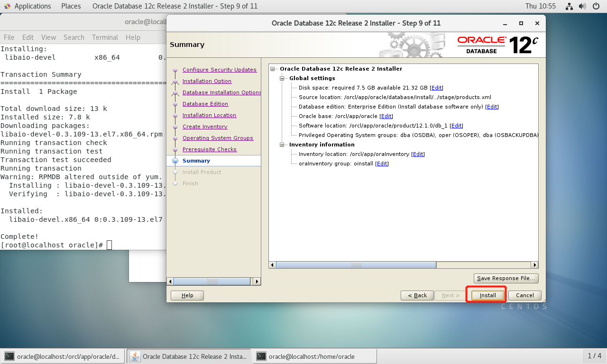
Task: Go to Prerequisite Checks step
Action: 210,149
